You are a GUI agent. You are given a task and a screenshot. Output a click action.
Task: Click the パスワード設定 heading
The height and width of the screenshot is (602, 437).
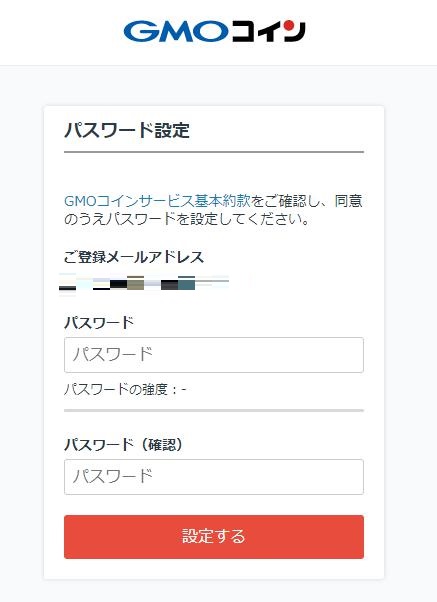click(127, 130)
